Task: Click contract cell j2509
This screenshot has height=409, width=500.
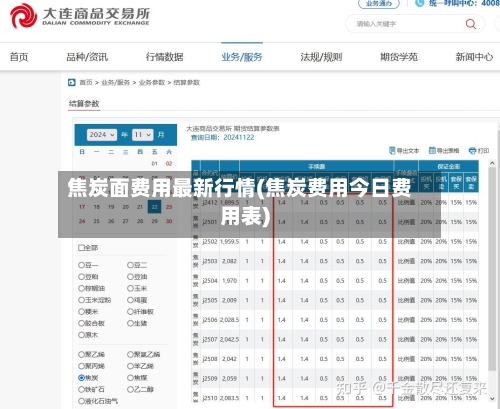Action: [210, 379]
